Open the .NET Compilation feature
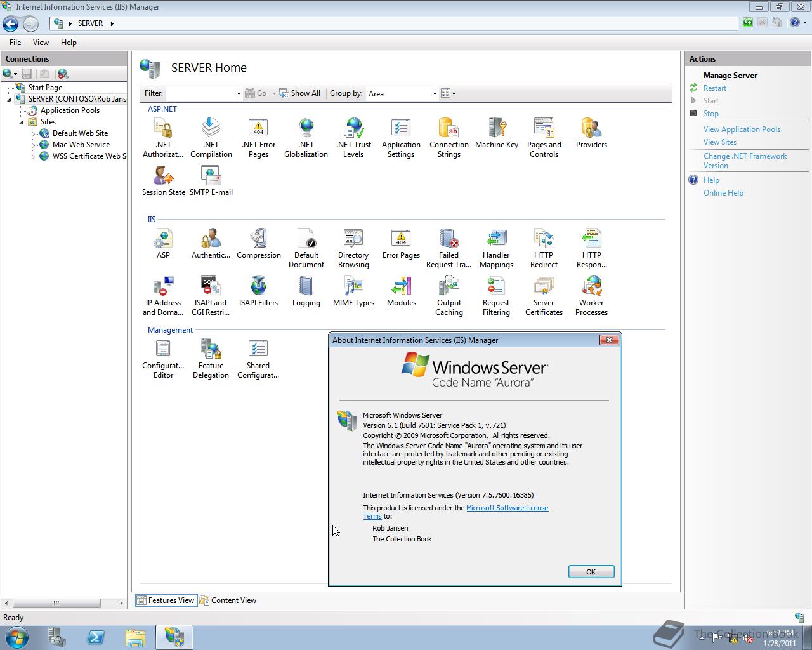This screenshot has height=650, width=812. point(211,138)
